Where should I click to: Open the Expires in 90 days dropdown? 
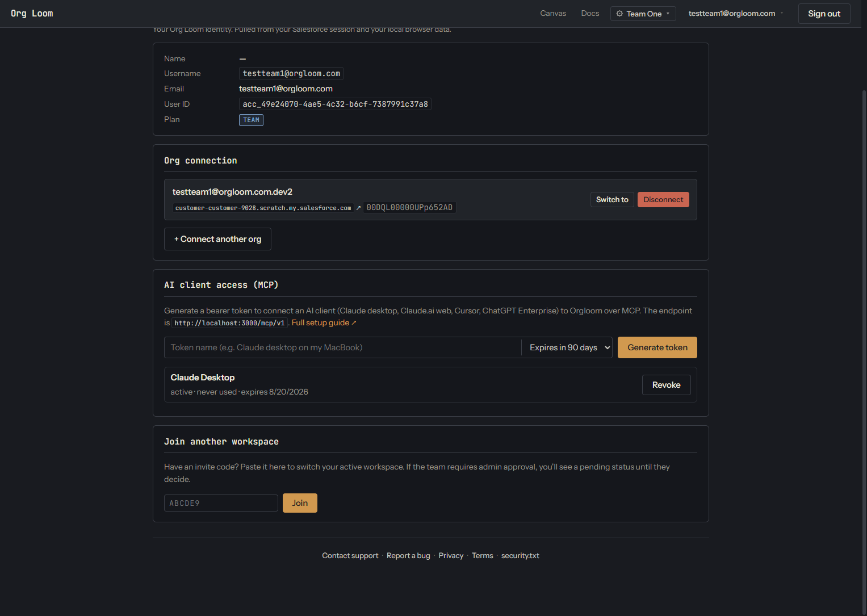[567, 347]
